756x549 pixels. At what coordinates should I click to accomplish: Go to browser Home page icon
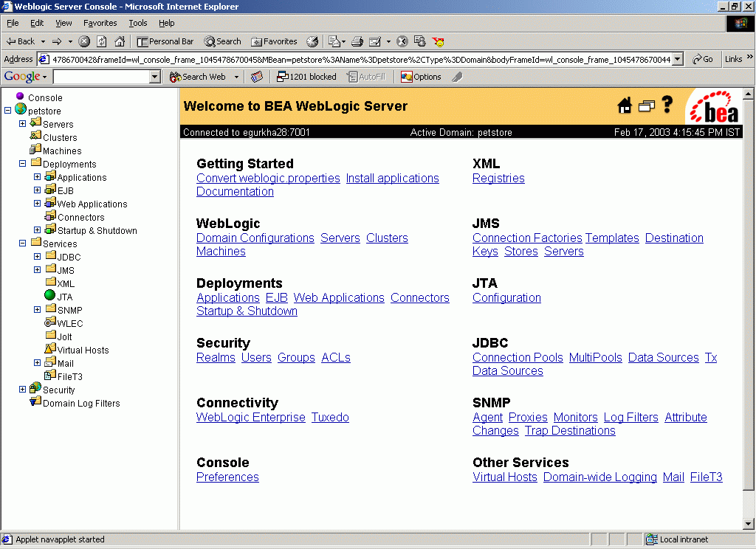coord(120,41)
